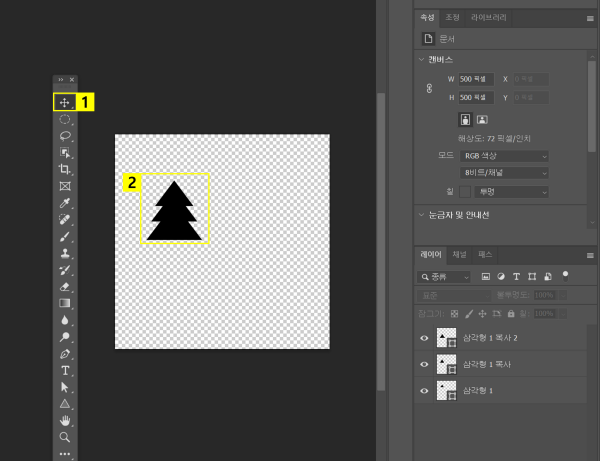600x461 pixels.
Task: Switch to the 속성 tab
Action: [427, 18]
